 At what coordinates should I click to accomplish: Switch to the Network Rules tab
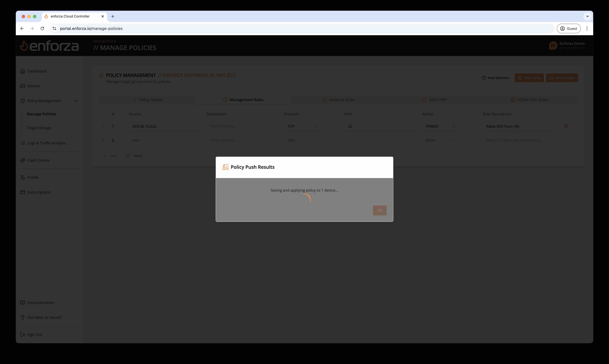point(338,100)
